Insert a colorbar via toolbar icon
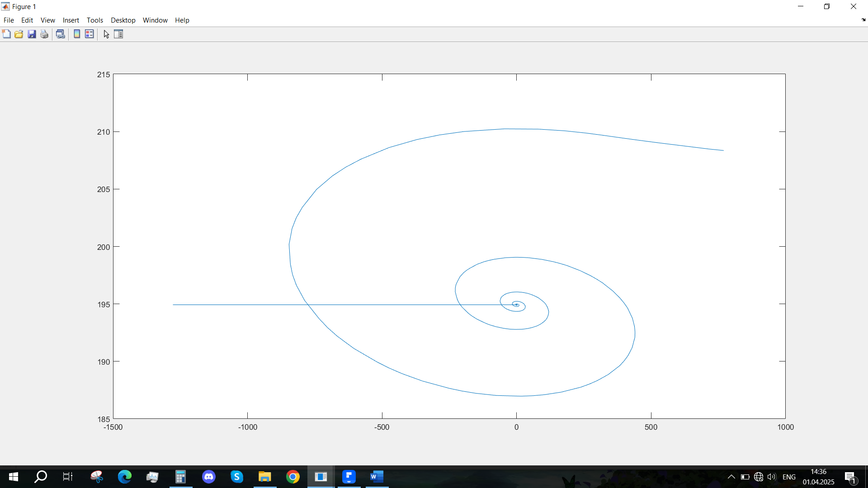The image size is (868, 488). click(x=77, y=34)
